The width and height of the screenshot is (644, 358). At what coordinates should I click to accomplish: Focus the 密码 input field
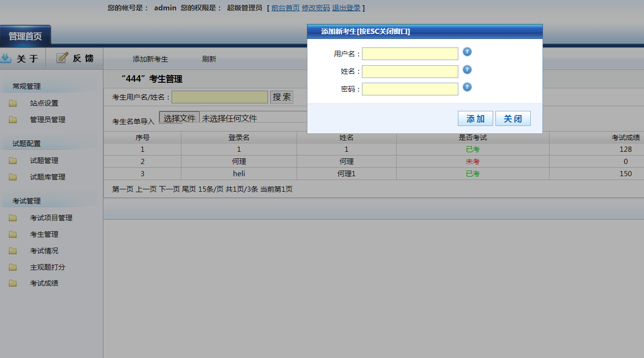coord(410,89)
